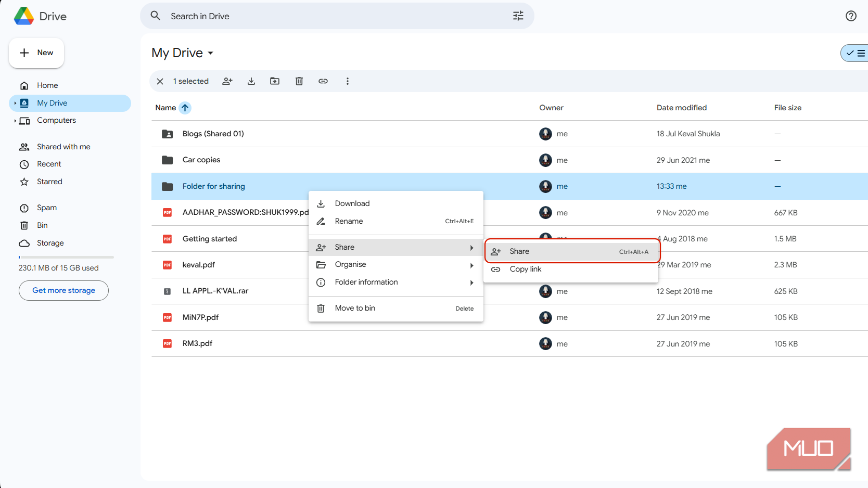Image resolution: width=868 pixels, height=488 pixels.
Task: Toggle the list layout view button
Action: [854, 53]
